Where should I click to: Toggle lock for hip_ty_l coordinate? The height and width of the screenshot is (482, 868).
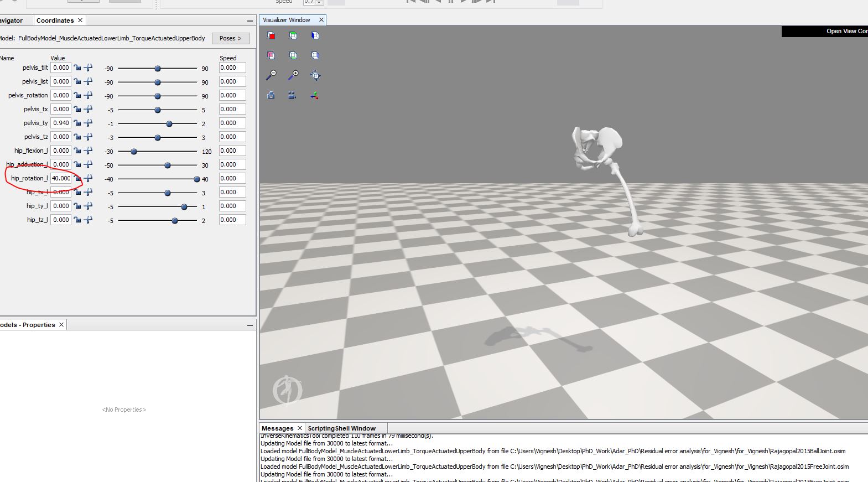tap(77, 206)
